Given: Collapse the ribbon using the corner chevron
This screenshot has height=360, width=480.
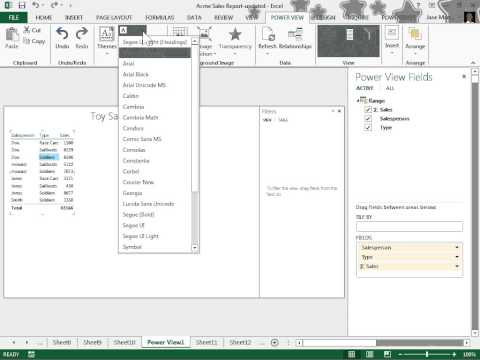Looking at the screenshot, I should (473, 63).
